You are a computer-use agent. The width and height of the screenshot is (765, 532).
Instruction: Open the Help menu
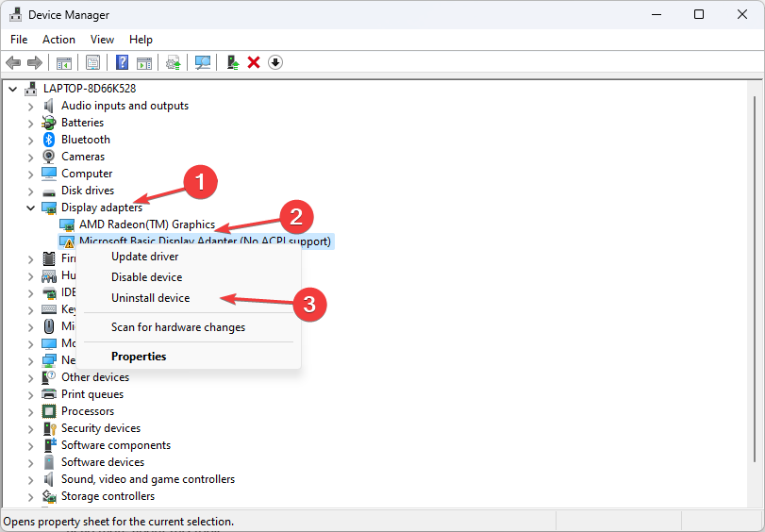click(141, 40)
